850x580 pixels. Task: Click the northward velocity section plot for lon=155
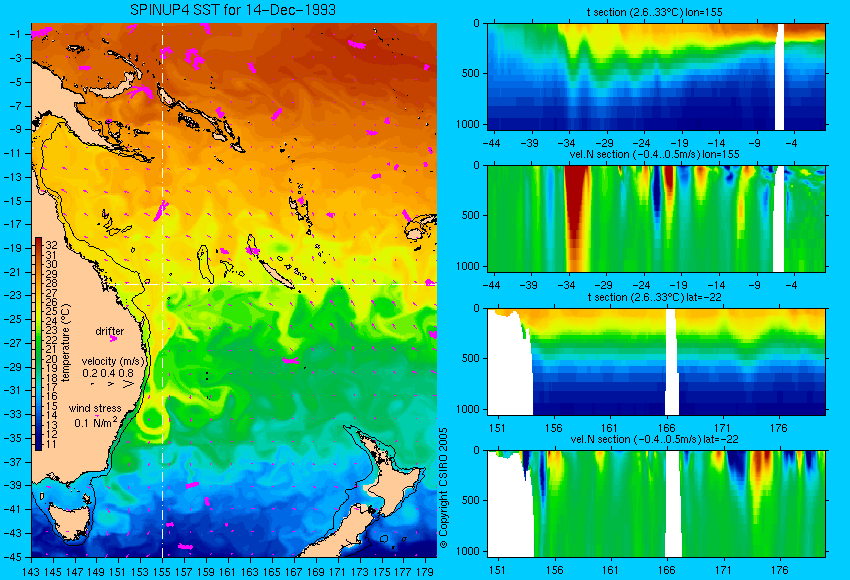click(656, 218)
